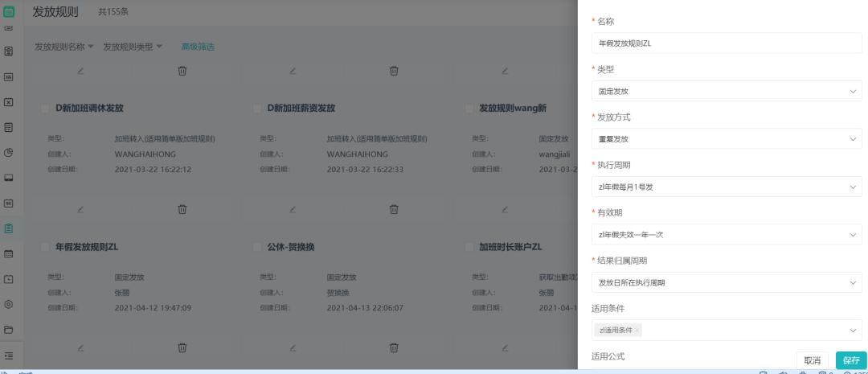Click the 发放规则 page title
The height and width of the screenshot is (374, 868).
[x=55, y=11]
